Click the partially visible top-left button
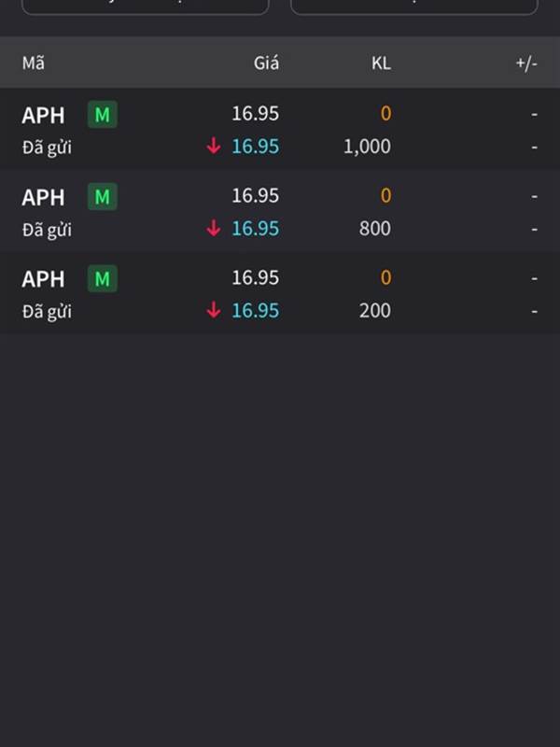Viewport: 560px width, 747px height. click(146, 7)
